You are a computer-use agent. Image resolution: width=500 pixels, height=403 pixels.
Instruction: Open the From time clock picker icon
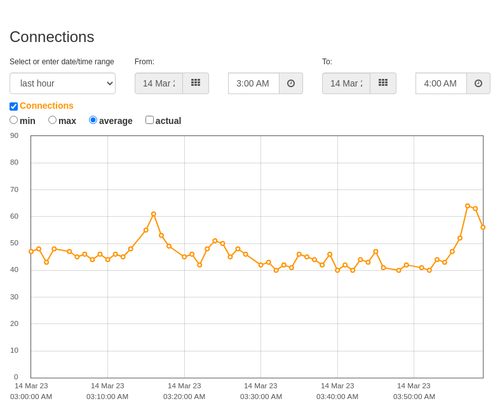[291, 83]
